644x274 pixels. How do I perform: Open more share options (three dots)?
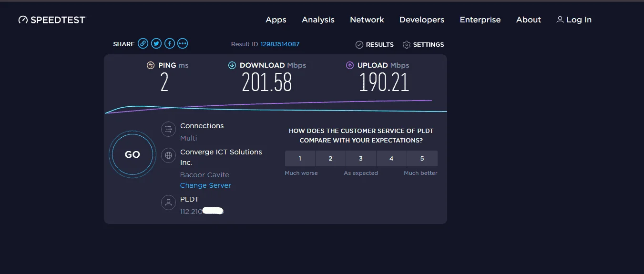183,44
